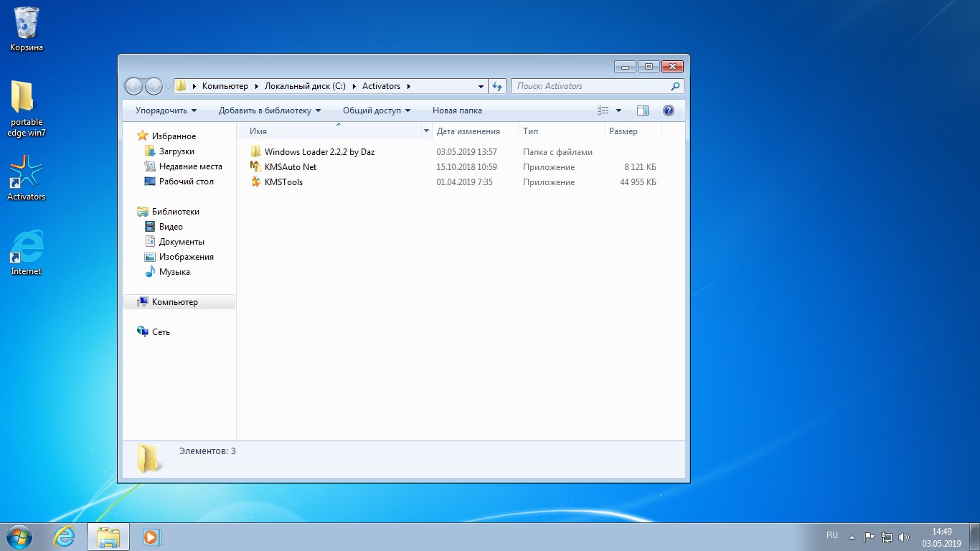Viewport: 980px width, 551px height.
Task: Click the Refresh button beside address bar
Action: (497, 86)
